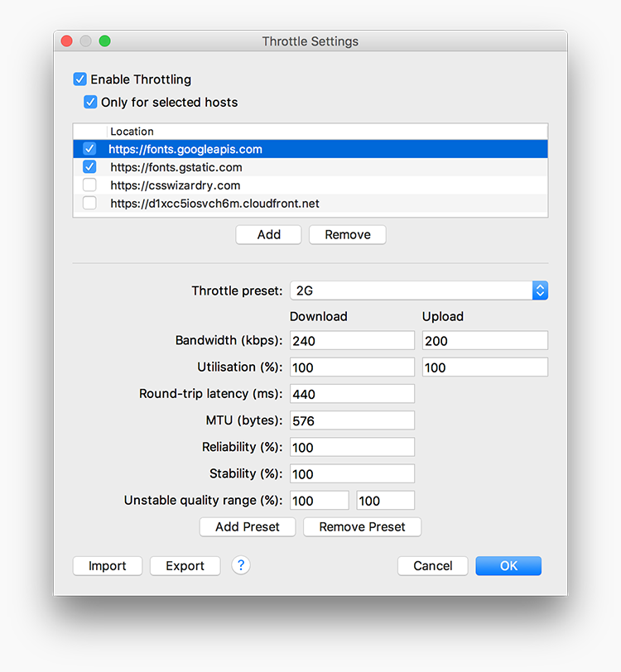Focus the Round-trip latency input
Viewport: 621px width, 672px height.
(x=351, y=394)
